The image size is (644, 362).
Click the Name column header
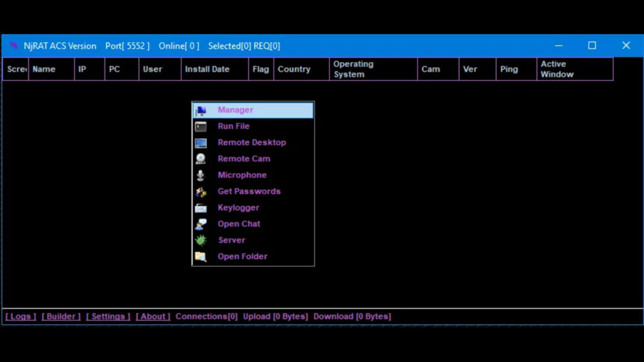pyautogui.click(x=52, y=69)
